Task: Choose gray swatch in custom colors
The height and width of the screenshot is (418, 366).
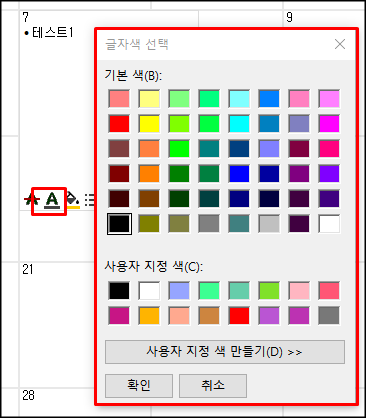Action: pyautogui.click(x=329, y=316)
